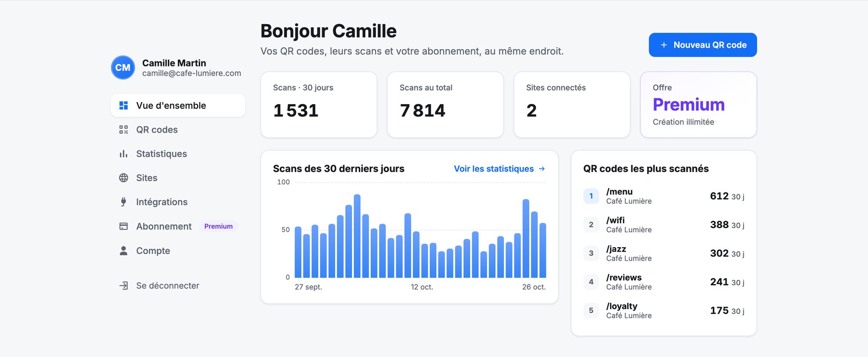
Task: Follow the Voir les statistiques link
Action: pos(499,169)
